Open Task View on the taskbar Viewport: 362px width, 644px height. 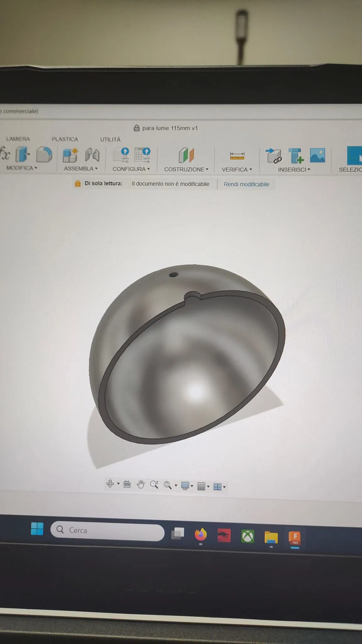tap(178, 533)
